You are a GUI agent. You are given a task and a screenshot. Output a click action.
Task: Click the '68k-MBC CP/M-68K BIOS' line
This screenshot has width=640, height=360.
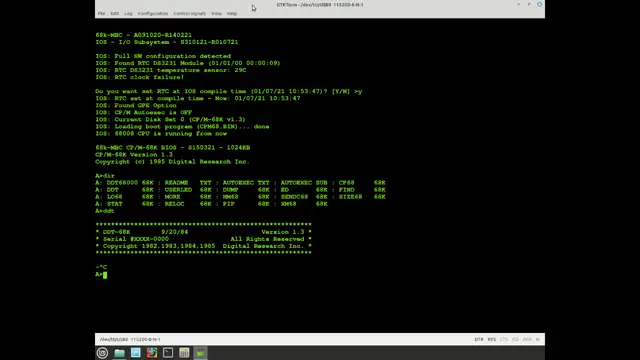pos(173,148)
